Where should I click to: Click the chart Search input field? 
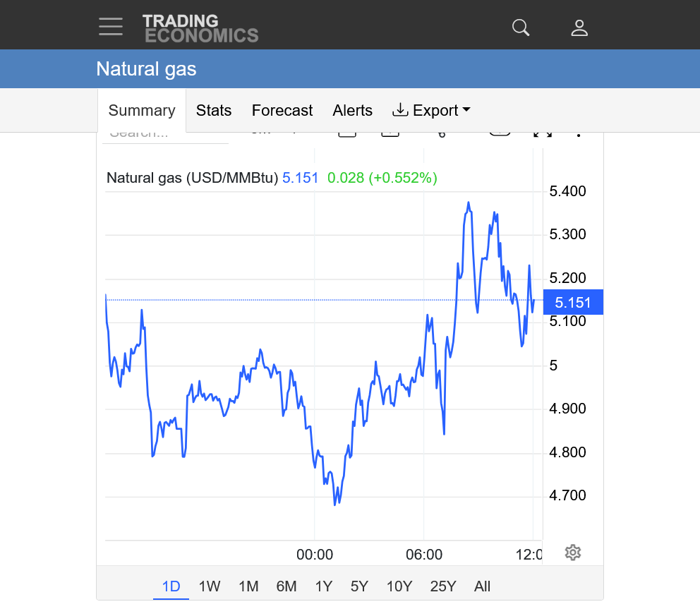click(164, 135)
